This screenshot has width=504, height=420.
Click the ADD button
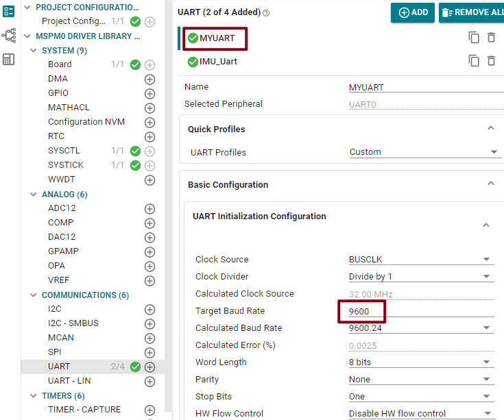pos(413,12)
